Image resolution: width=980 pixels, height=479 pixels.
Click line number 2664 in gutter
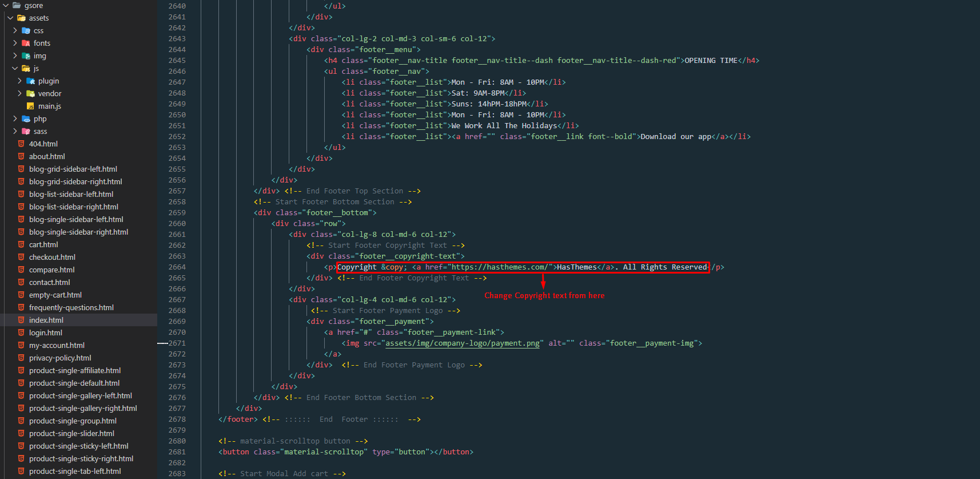pyautogui.click(x=177, y=267)
